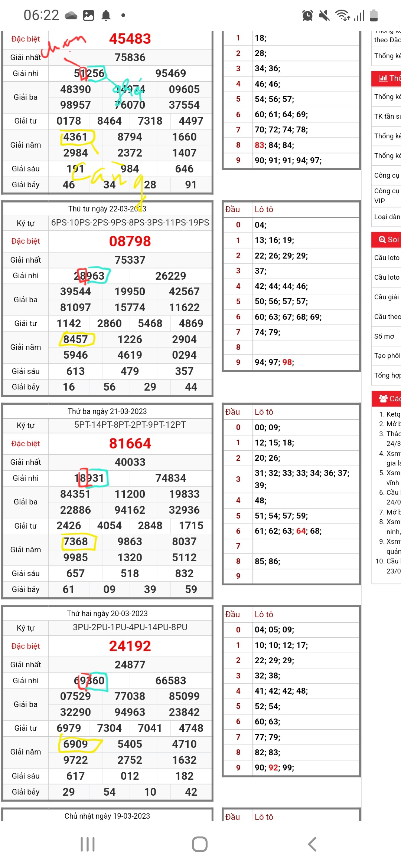Tap the cloud icon in status bar
This screenshot has width=401, height=868.
71,16
